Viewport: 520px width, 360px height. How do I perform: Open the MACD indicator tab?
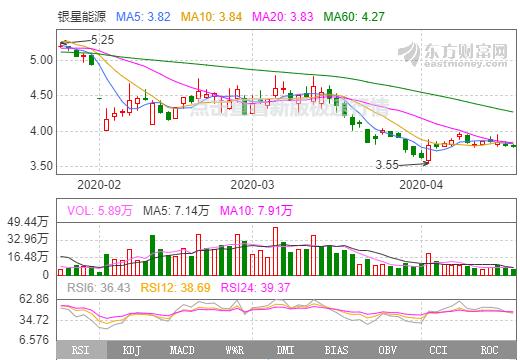183,350
